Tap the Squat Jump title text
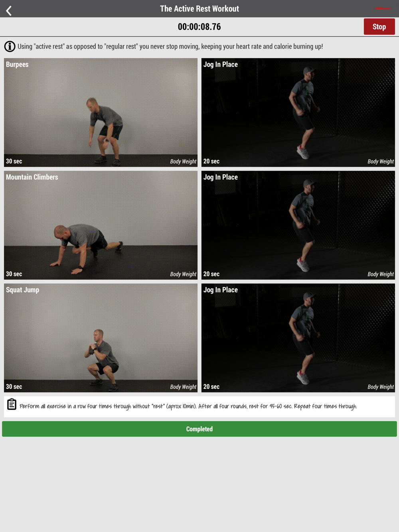Viewport: 399px width, 532px height. coord(23,290)
